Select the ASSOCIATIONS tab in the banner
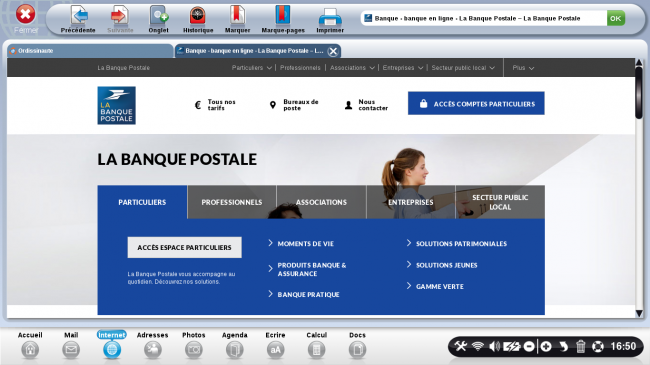Image resolution: width=650 pixels, height=365 pixels. coord(321,202)
